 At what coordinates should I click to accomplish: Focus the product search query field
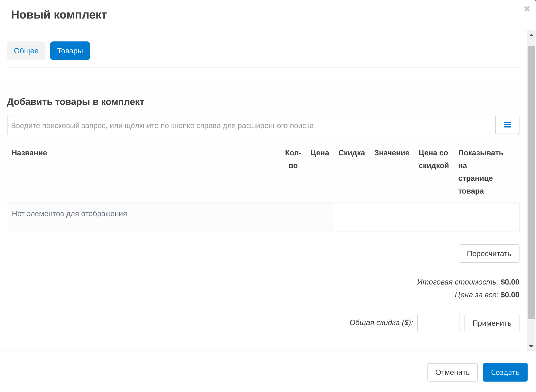[251, 125]
